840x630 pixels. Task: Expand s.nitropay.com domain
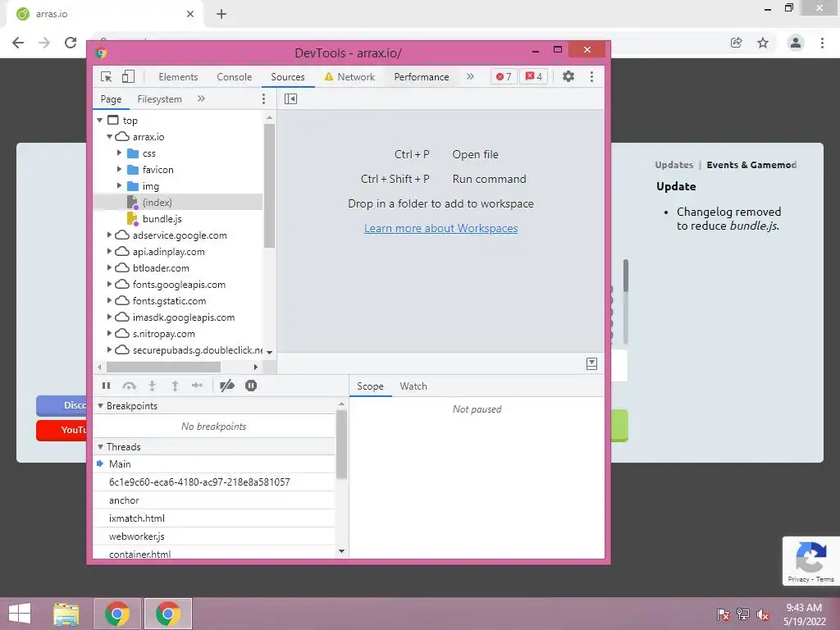(109, 333)
